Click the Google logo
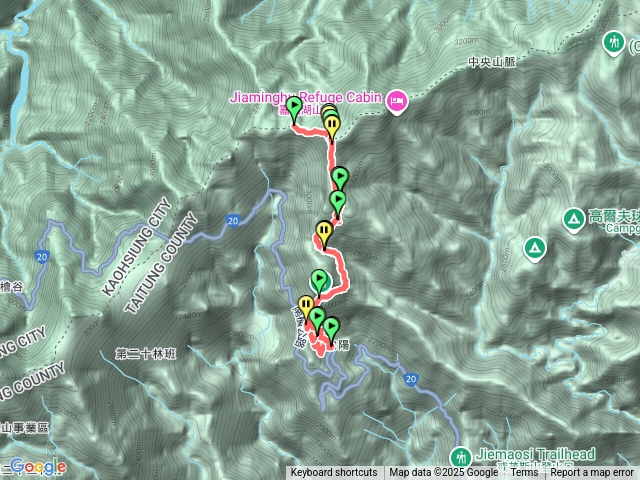 pos(38,467)
